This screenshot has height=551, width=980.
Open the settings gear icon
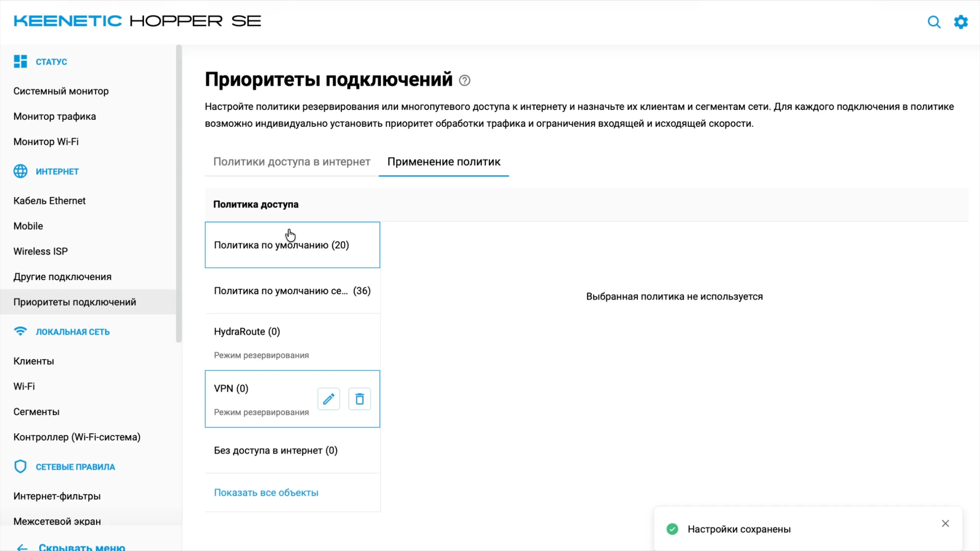[961, 22]
